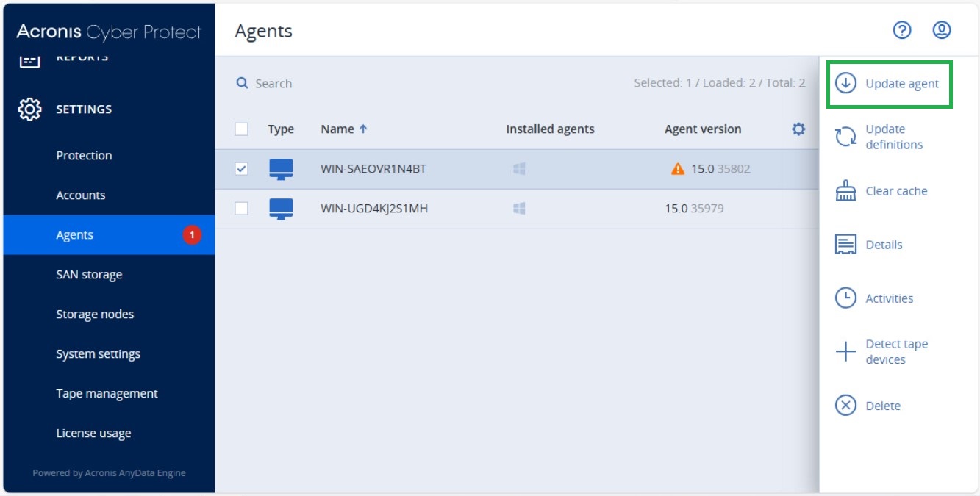This screenshot has width=980, height=496.
Task: Open Tape management from the sidebar
Action: tap(107, 393)
